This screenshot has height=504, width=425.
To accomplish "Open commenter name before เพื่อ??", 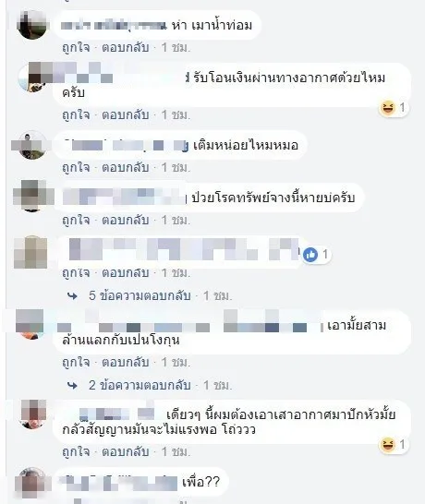I will click(118, 482).
